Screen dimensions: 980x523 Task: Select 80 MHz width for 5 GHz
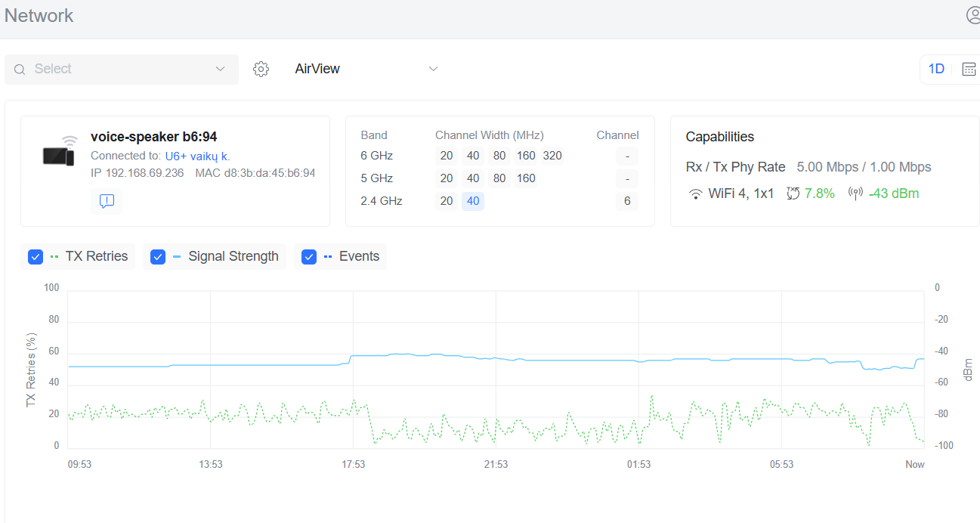pyautogui.click(x=499, y=178)
